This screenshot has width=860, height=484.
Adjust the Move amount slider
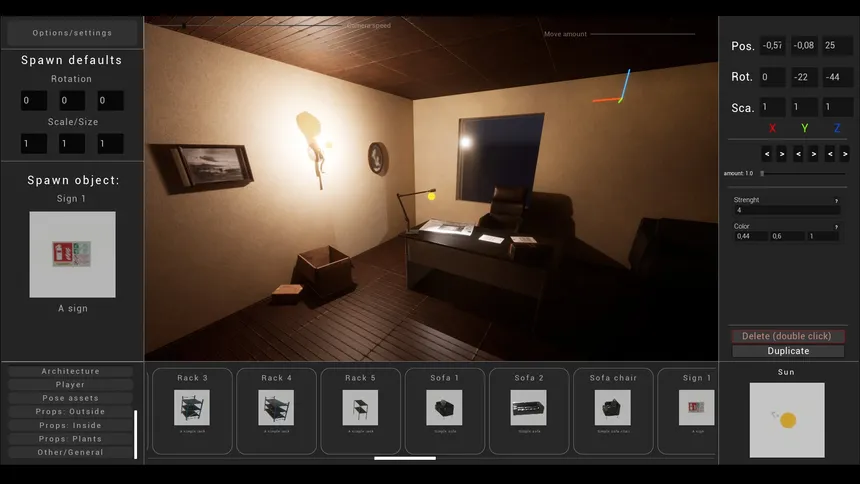pyautogui.click(x=642, y=34)
